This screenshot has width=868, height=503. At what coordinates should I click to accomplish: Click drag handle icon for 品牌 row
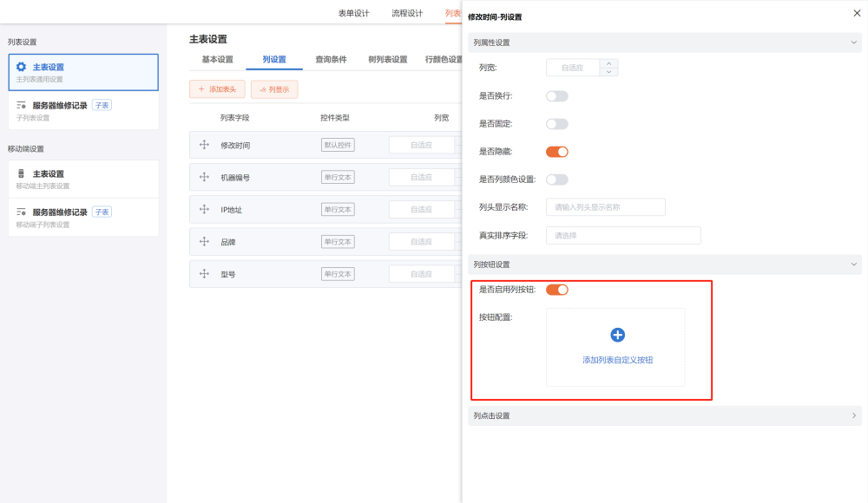pos(205,242)
